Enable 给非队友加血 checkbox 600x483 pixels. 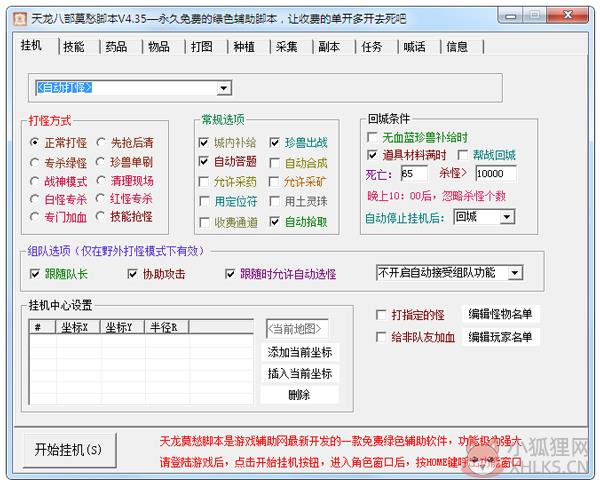click(381, 337)
